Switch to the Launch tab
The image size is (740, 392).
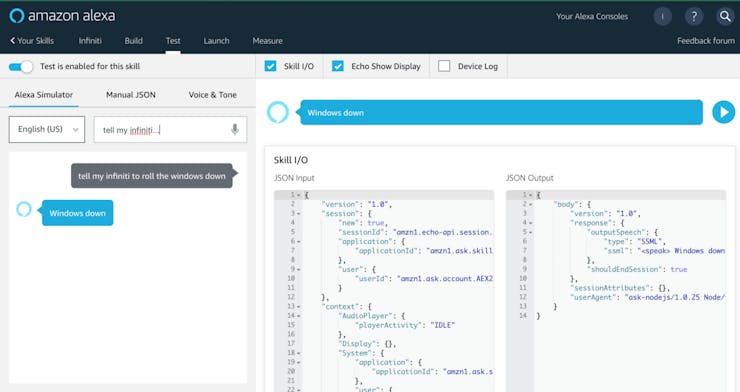pyautogui.click(x=216, y=41)
